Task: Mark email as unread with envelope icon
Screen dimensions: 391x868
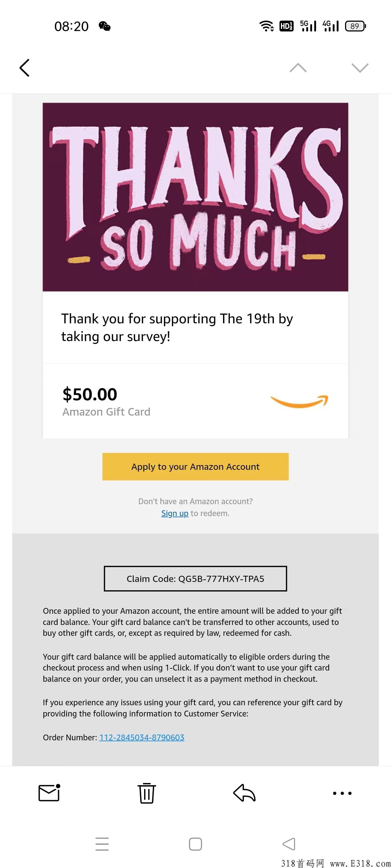Action: (49, 793)
